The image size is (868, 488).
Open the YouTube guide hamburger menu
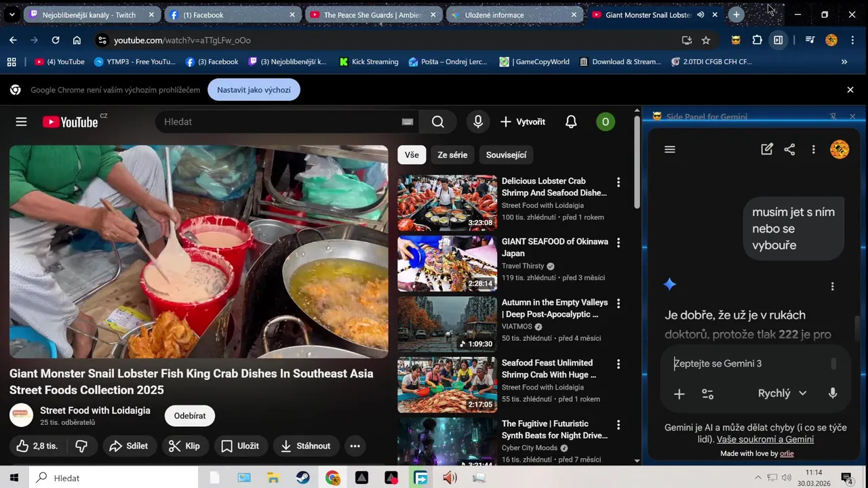(x=21, y=122)
